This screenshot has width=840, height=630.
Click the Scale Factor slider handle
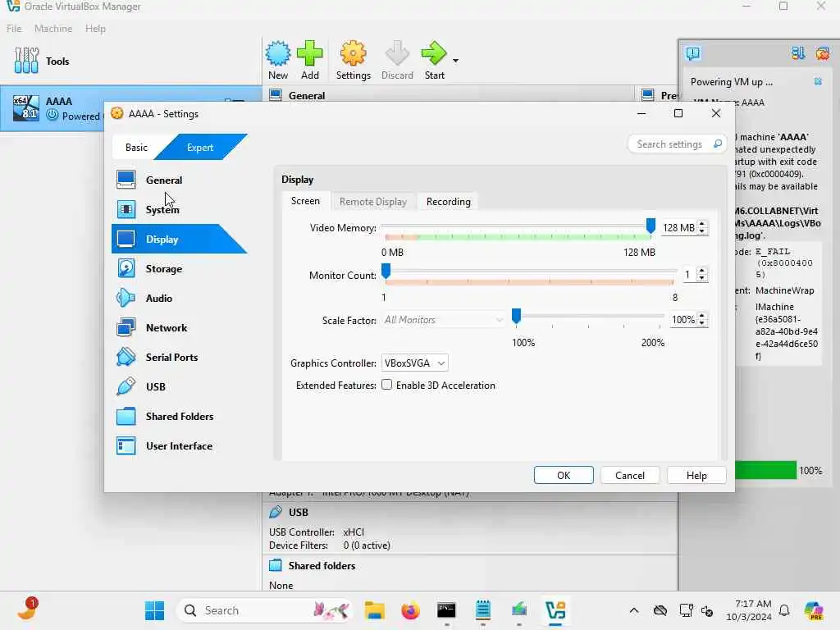click(x=517, y=316)
